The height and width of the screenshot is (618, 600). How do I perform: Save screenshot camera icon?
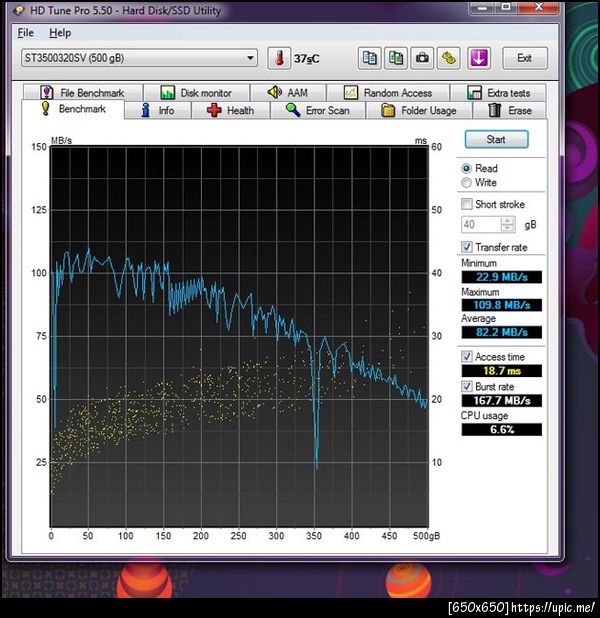(422, 58)
